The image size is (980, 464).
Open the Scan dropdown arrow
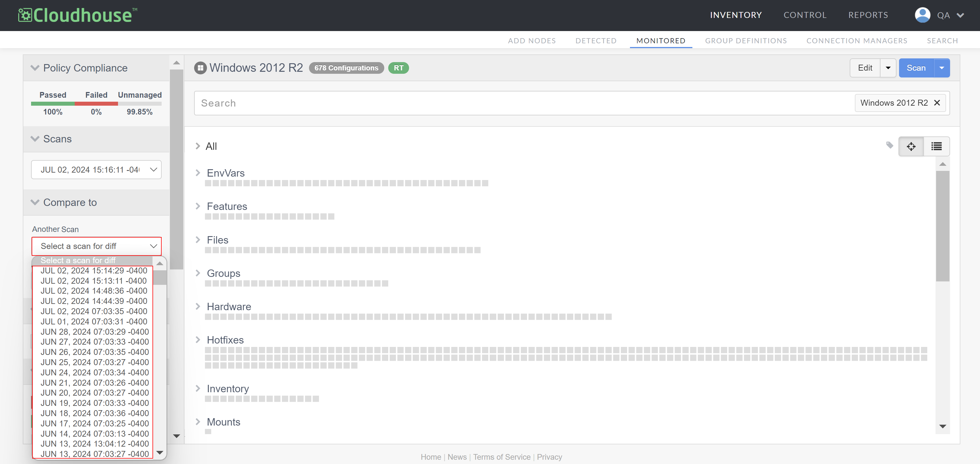[x=942, y=68]
